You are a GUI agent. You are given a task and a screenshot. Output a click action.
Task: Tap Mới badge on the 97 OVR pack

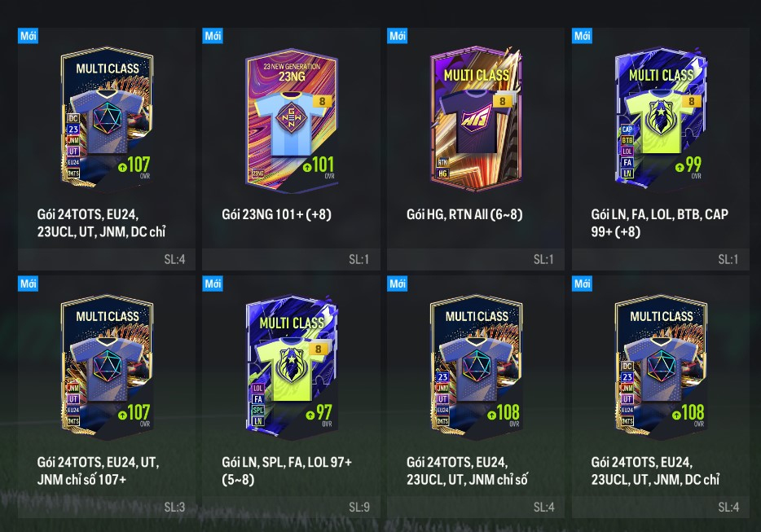pyautogui.click(x=213, y=284)
